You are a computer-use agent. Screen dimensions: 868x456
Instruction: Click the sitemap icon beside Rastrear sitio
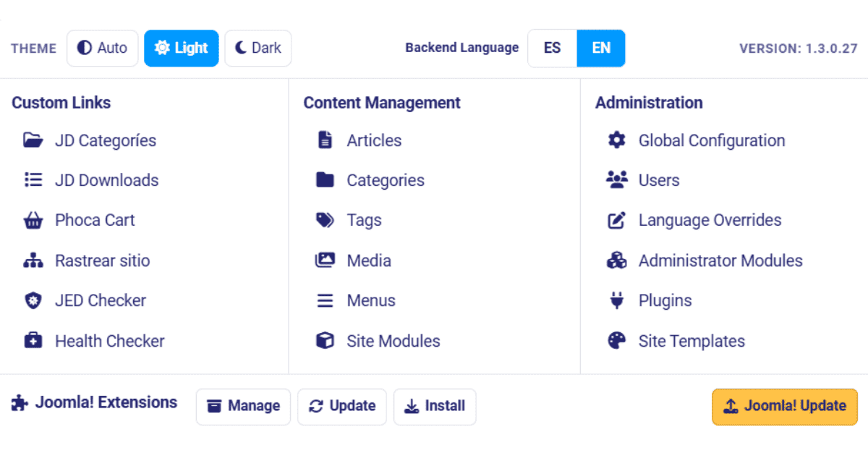(33, 261)
